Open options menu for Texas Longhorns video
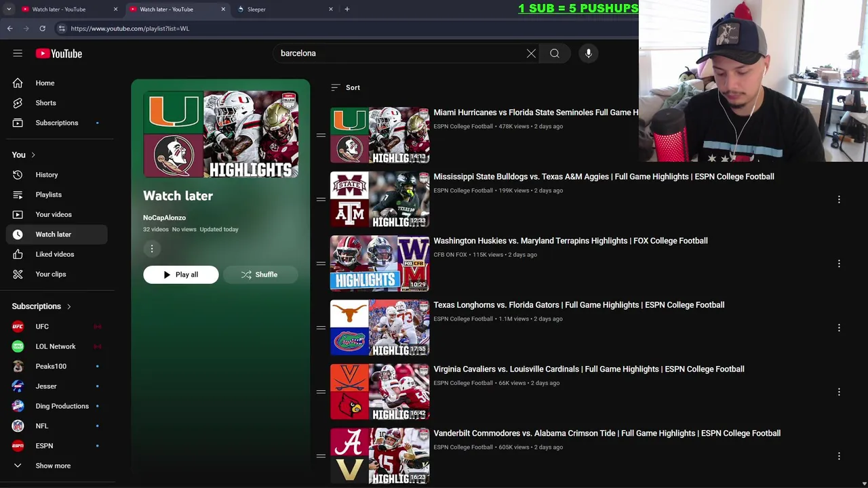Viewport: 868px width, 488px height. (839, 327)
